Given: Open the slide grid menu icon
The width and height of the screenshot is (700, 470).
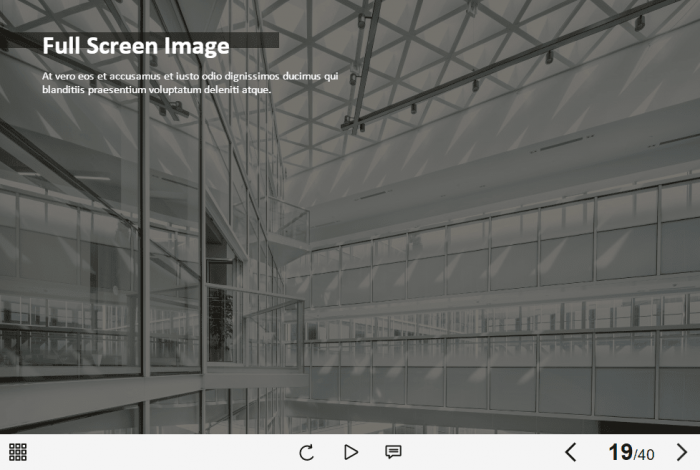Looking at the screenshot, I should [17, 452].
